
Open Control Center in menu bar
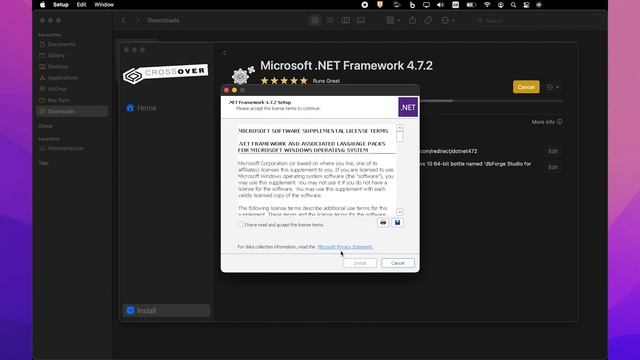[526, 5]
